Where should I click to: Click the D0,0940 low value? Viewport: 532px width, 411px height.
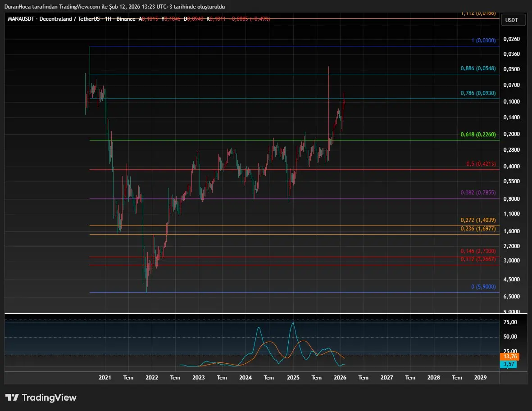[193, 18]
